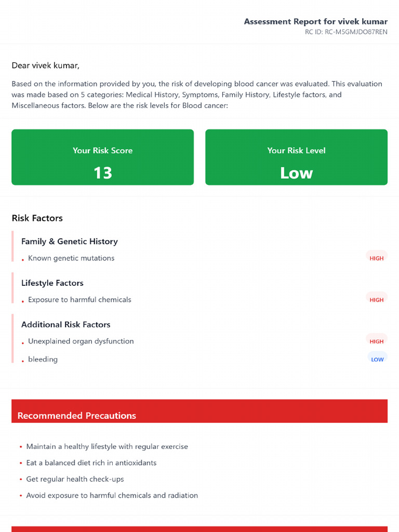Click the Recommended Precautions red banner
The height and width of the screenshot is (532, 399).
(199, 411)
